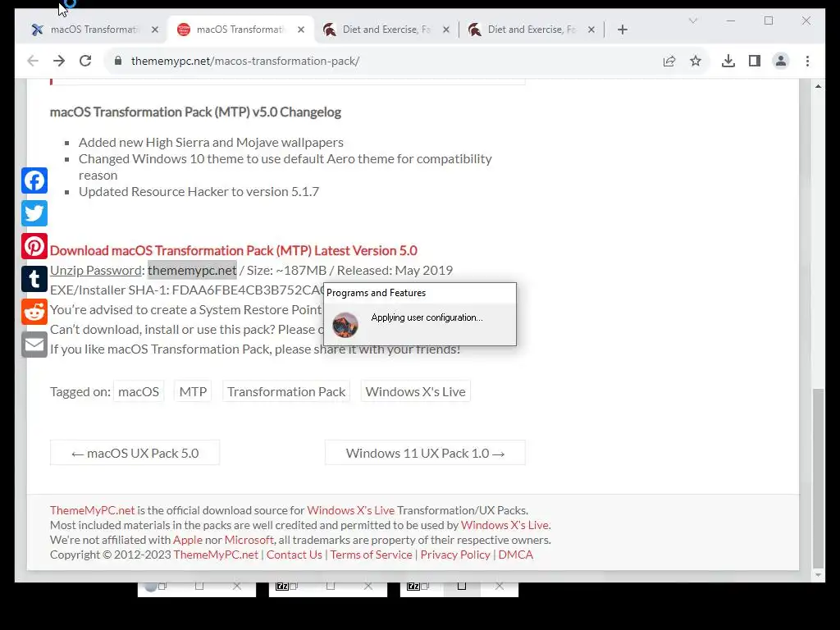Open Windows X's Live link in first footer line
840x630 pixels.
tap(350, 510)
